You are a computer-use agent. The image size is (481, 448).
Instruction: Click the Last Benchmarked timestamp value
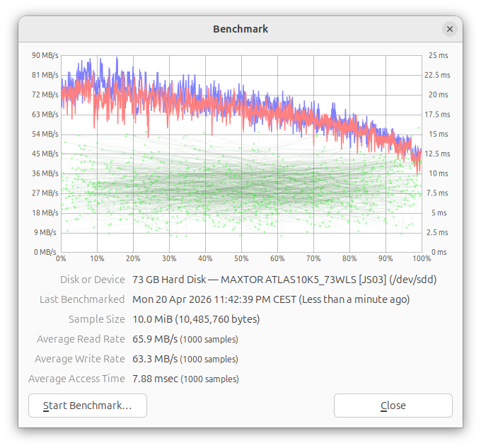coord(271,299)
